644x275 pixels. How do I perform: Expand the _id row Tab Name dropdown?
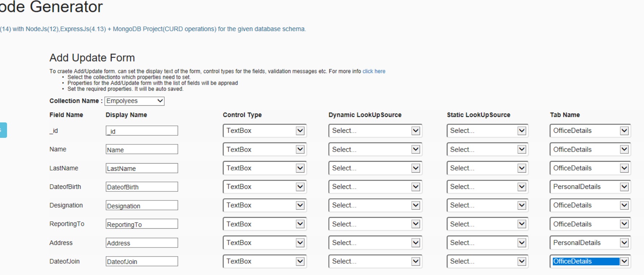[590, 131]
